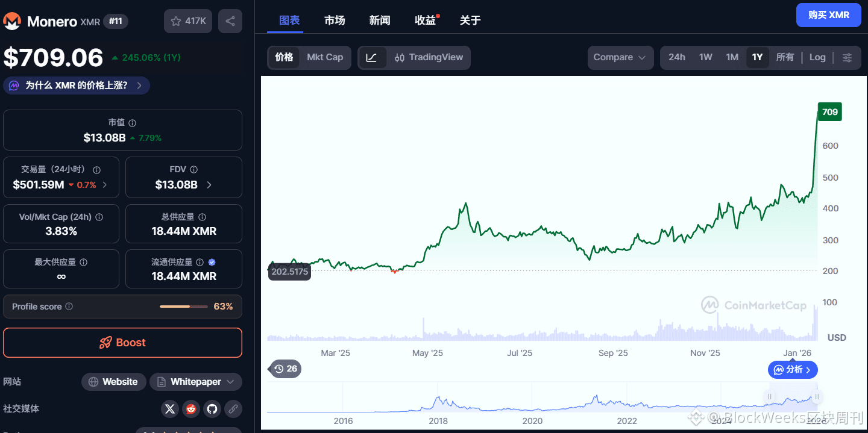This screenshot has width=868, height=433.
Task: Click the left range handle on mini chart
Action: pyautogui.click(x=769, y=396)
